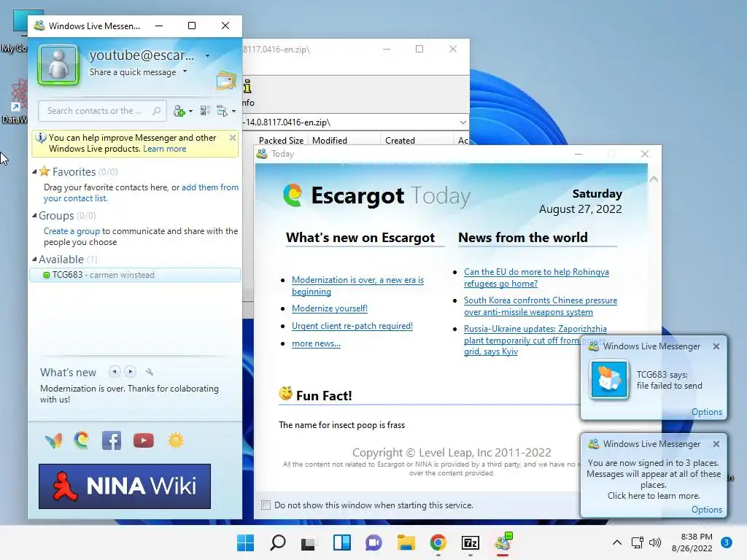Click TCG683 avatar in notification popup
The image size is (747, 560).
(x=609, y=379)
